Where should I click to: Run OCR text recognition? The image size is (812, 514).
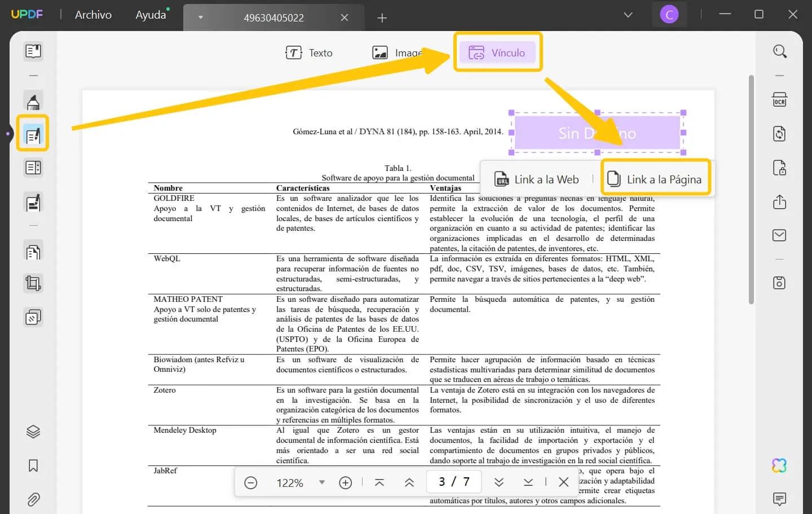779,100
